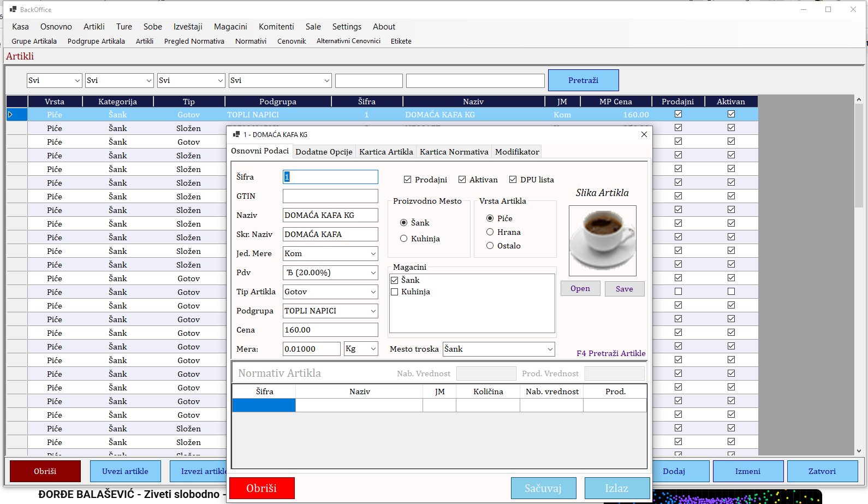Check Šank in Magacini list
Viewport: 868px width, 504px height.
tap(394, 280)
